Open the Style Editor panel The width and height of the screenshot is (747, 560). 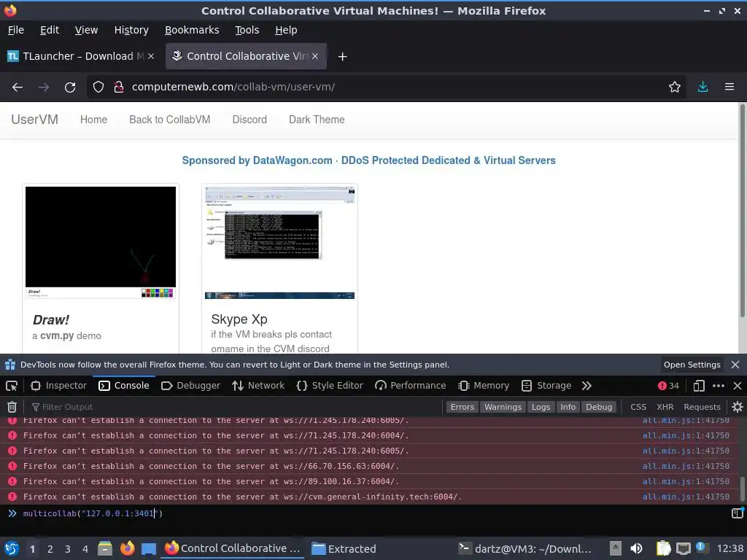coord(330,386)
